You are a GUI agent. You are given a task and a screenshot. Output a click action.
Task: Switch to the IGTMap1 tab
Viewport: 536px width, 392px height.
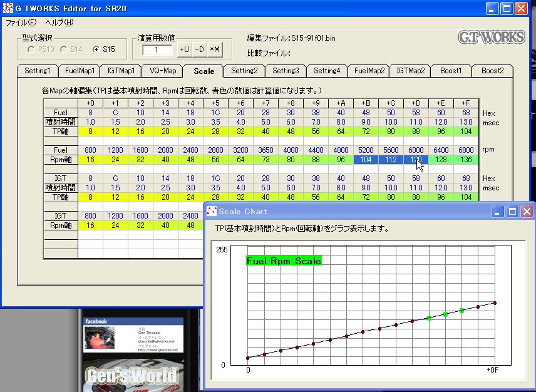[x=121, y=71]
